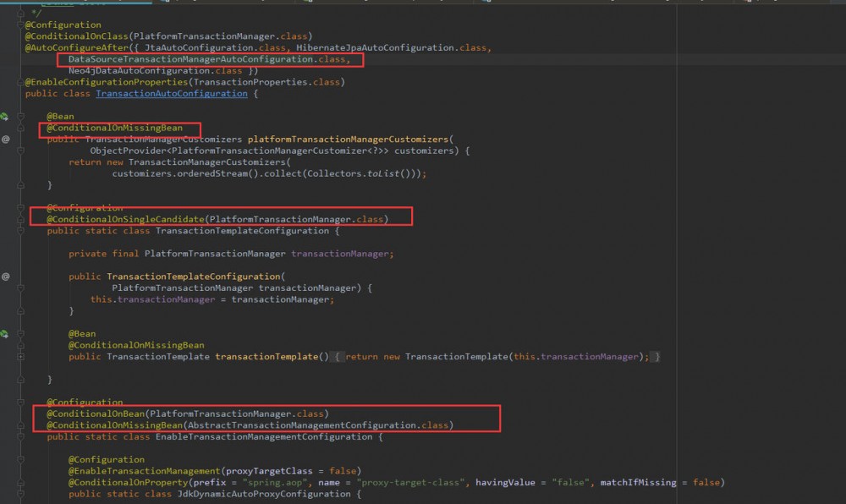Click orderedStream() call in return statement
Image resolution: width=846 pixels, height=504 pixels.
[x=215, y=173]
